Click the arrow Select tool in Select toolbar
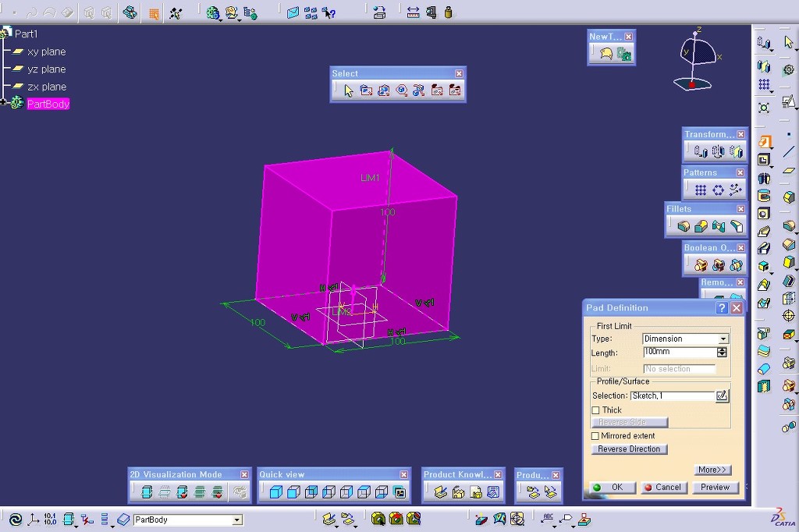The height and width of the screenshot is (532, 799). click(348, 90)
